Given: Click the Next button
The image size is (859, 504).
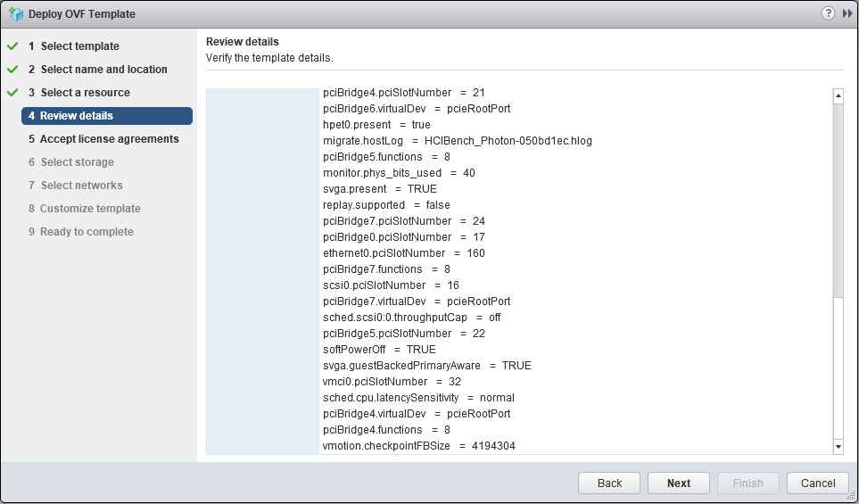Looking at the screenshot, I should point(678,483).
